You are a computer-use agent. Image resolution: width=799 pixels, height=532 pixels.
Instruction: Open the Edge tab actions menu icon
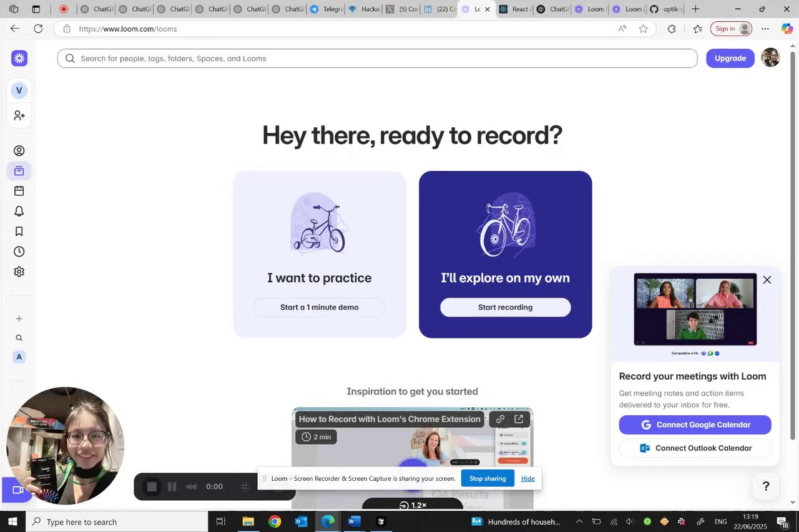click(x=36, y=9)
